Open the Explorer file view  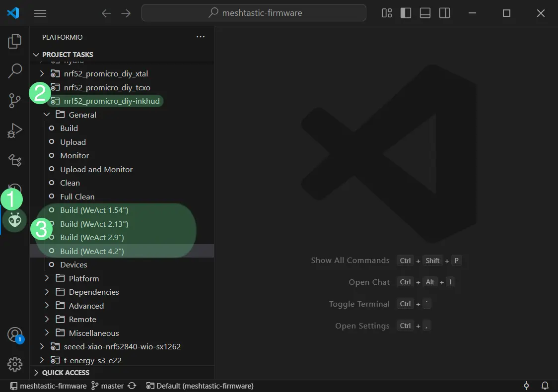(x=14, y=41)
